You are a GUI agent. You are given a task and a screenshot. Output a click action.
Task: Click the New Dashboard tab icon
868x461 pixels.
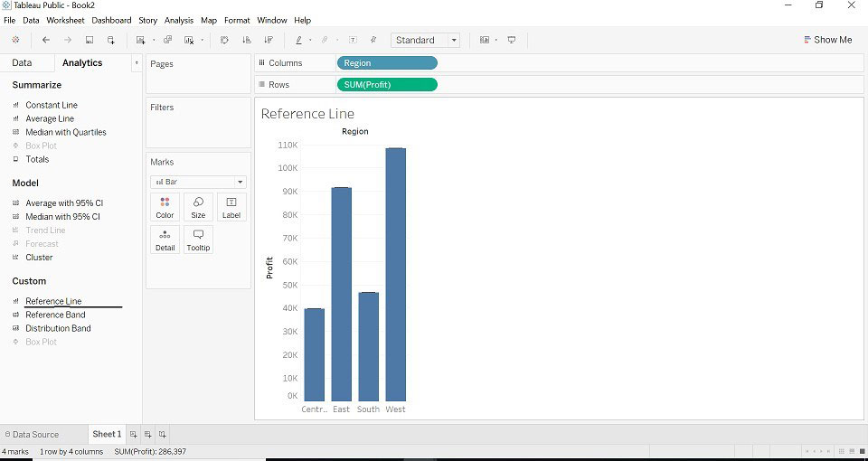tap(147, 435)
